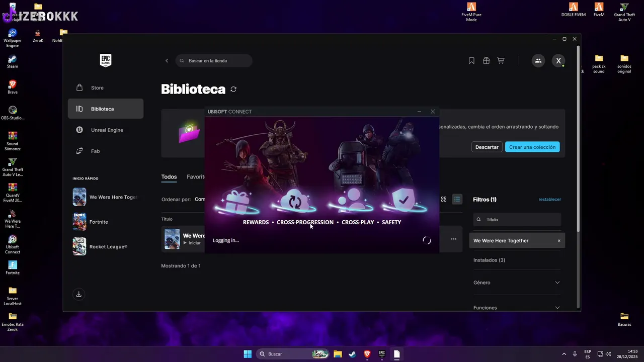Close the Ubisoft Connect login dialog

click(x=433, y=112)
